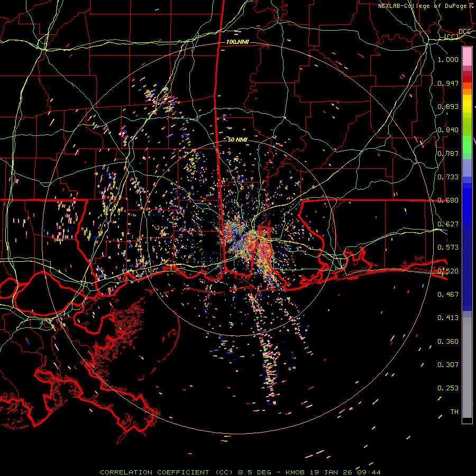Screen dimensions: 476x476
Task: Click the DCC label above the color bar
Action: (x=464, y=32)
